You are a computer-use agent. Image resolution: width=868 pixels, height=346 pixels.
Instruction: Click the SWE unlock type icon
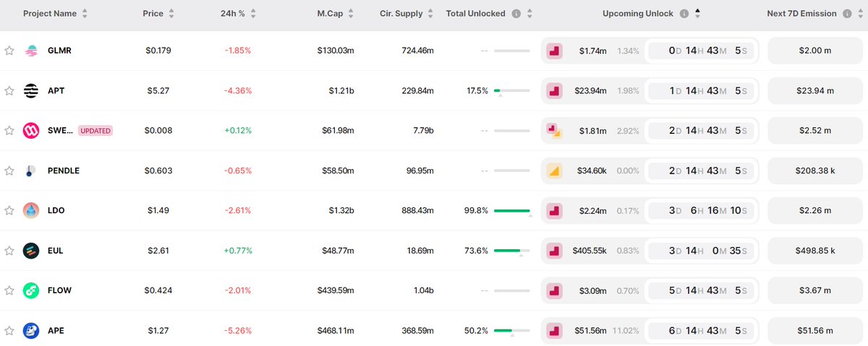(x=554, y=131)
